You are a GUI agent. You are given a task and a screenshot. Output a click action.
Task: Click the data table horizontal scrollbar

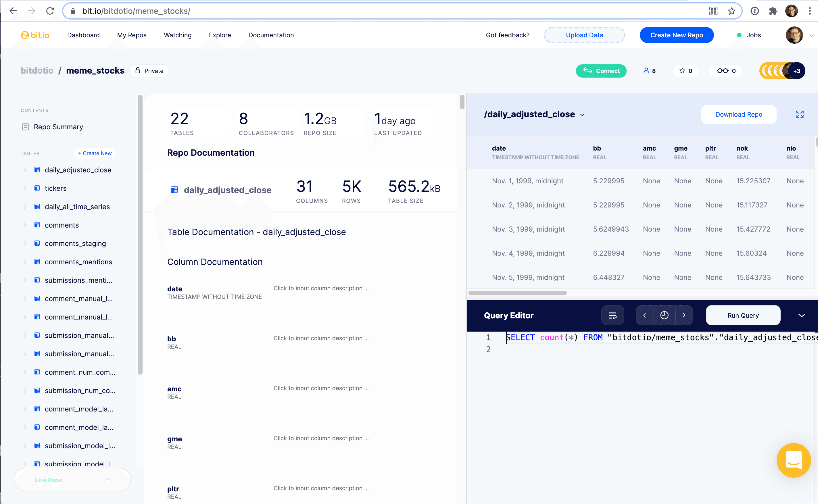[517, 293]
